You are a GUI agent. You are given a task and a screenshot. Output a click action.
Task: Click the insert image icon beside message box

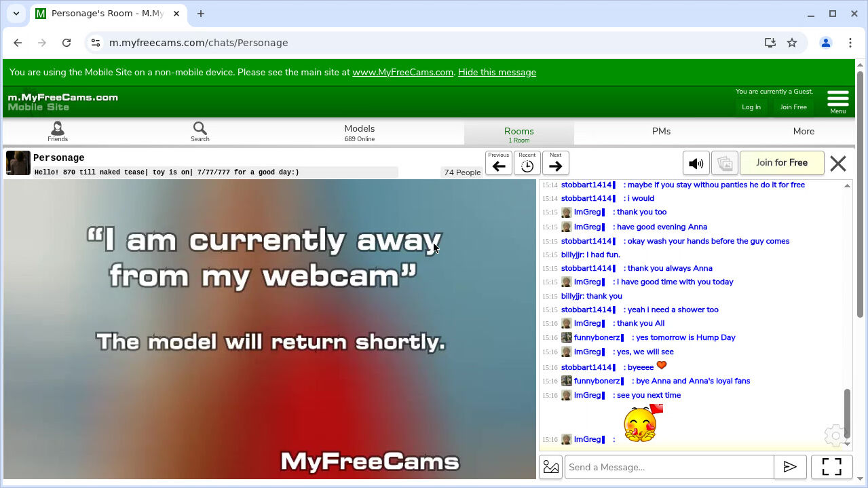[551, 467]
